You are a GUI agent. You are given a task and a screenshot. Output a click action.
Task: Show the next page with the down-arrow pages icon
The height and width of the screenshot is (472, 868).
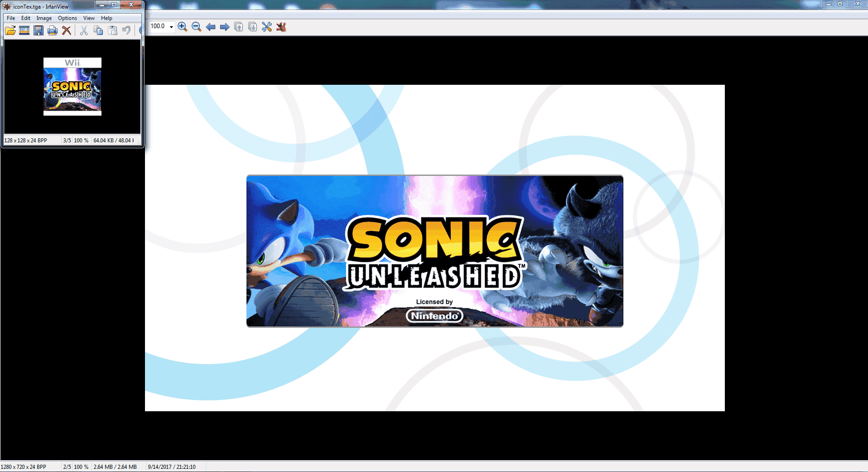click(x=253, y=27)
